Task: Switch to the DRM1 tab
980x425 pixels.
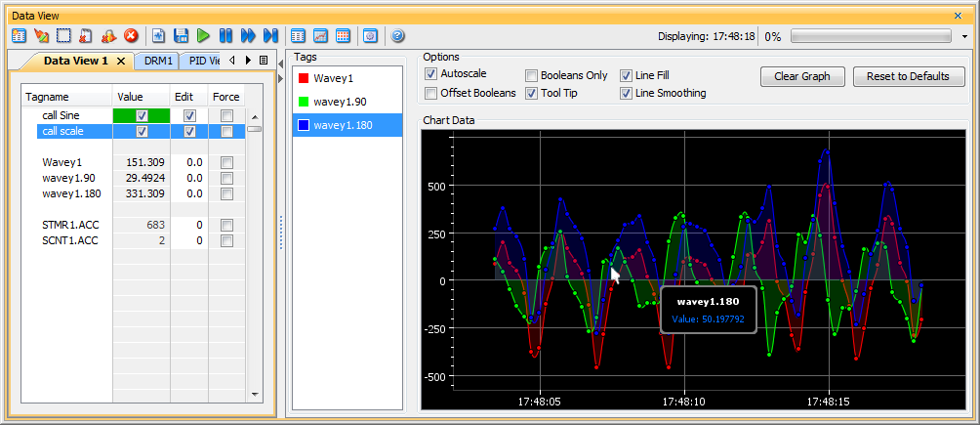Action: (157, 61)
